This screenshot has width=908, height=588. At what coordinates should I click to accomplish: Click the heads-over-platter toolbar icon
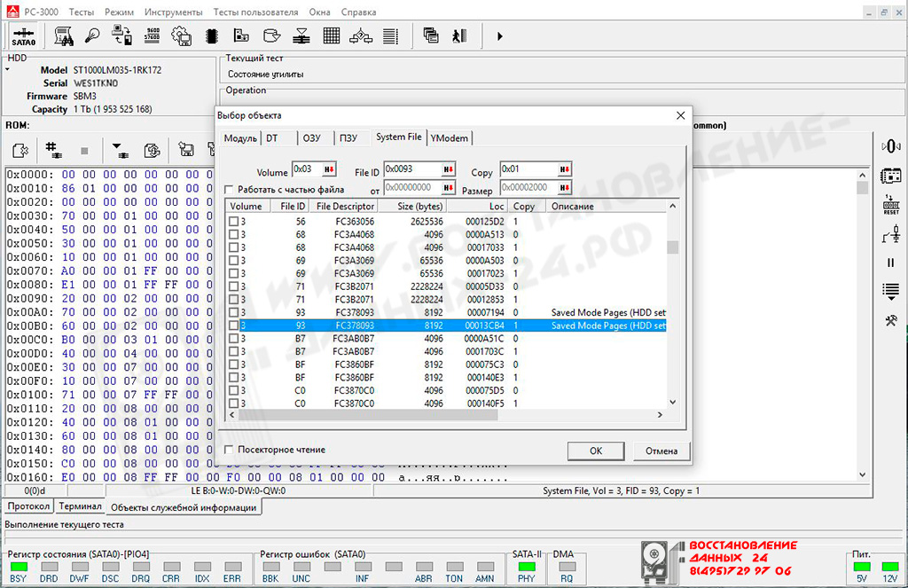click(x=301, y=35)
